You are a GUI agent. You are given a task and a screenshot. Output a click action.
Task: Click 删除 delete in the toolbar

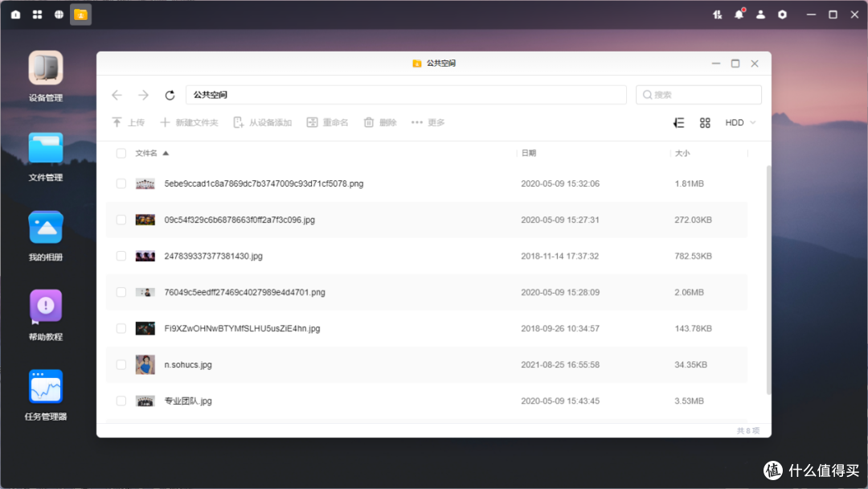[x=380, y=122]
